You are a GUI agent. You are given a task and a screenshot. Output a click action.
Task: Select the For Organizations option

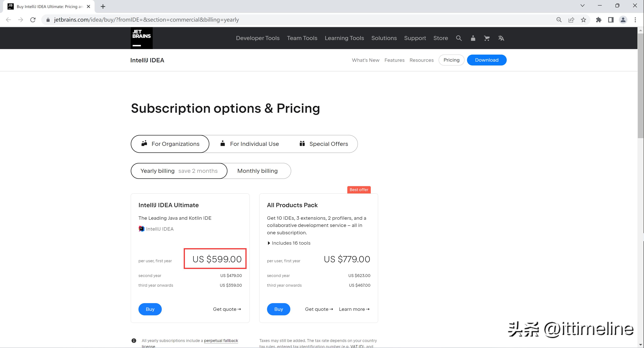(170, 144)
